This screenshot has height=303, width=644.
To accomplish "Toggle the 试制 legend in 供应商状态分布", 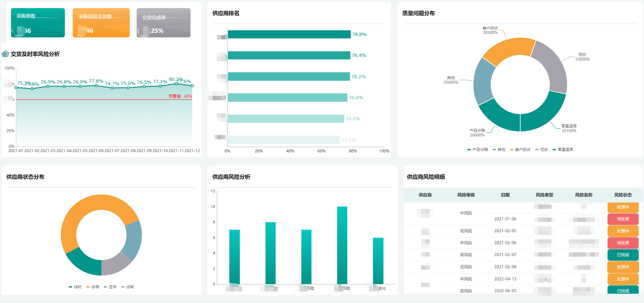I will (x=127, y=287).
